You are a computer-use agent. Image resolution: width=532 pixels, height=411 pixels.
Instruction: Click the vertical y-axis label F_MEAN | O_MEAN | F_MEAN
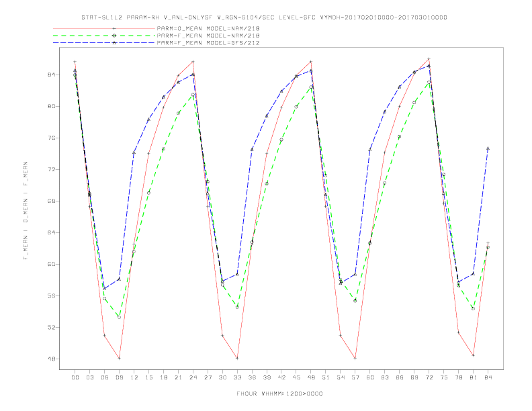[26, 211]
